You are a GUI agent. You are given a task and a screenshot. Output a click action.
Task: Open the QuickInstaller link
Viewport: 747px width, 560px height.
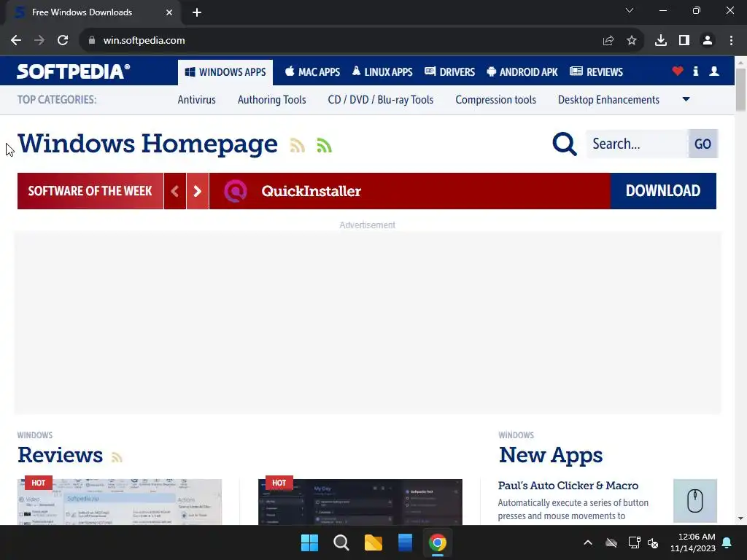pos(311,192)
